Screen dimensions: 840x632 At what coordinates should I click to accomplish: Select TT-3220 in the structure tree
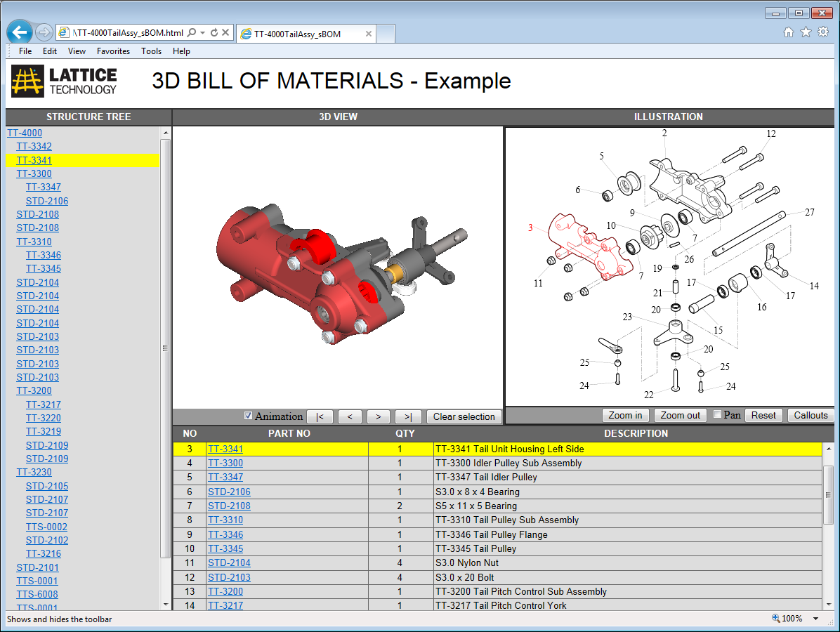44,418
